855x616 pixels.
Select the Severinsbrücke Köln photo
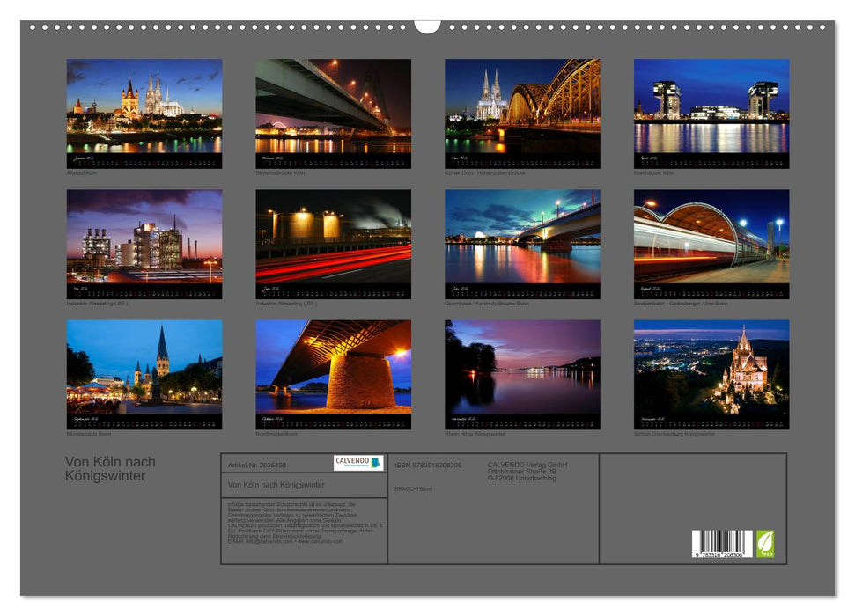pyautogui.click(x=333, y=107)
